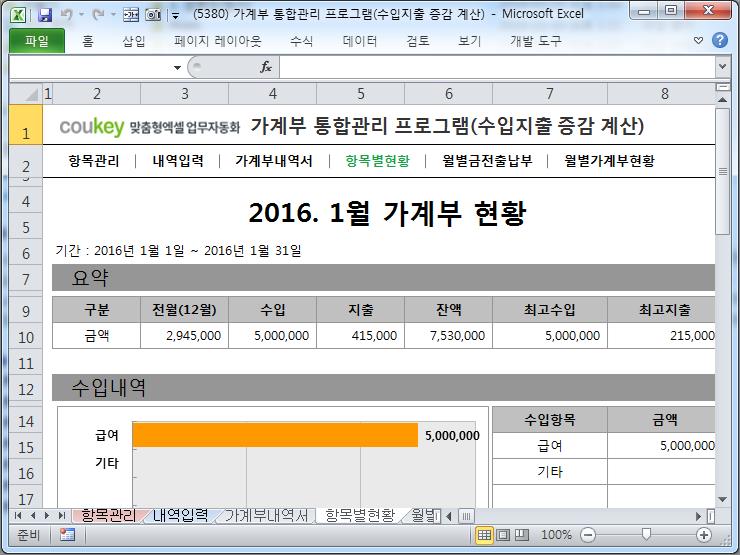740x555 pixels.
Task: Redo the last undone action
Action: (x=98, y=15)
